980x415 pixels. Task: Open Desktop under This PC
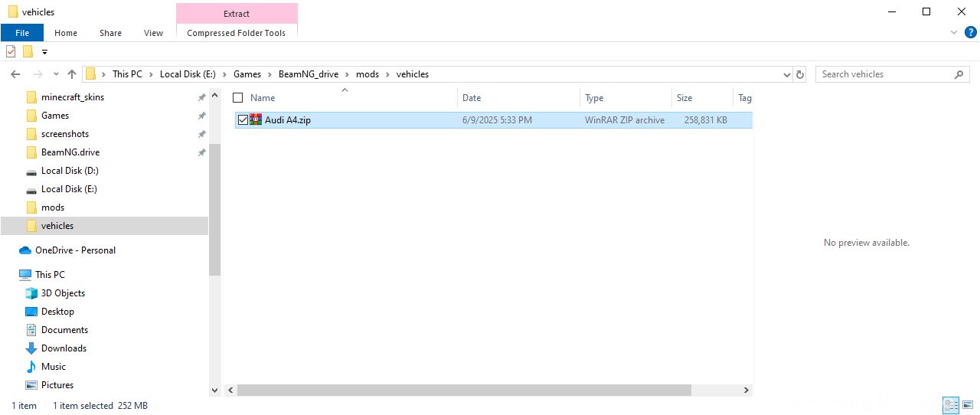57,312
